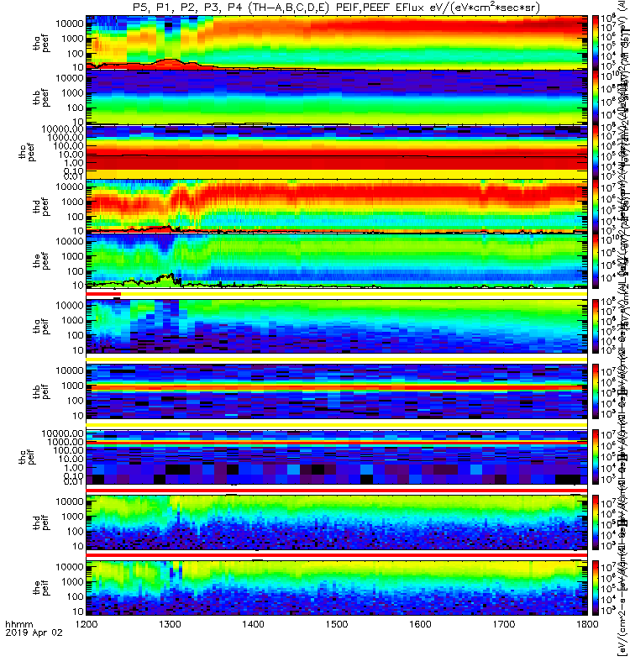Screen dimensions: 630x672
Task: Click the '1500' time axis tick label
Action: [x=337, y=624]
